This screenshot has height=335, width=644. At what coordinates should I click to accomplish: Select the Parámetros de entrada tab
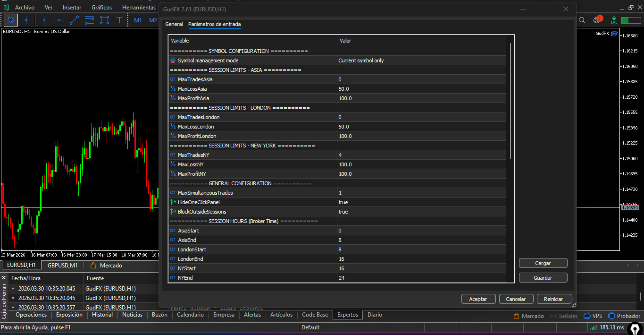point(215,24)
